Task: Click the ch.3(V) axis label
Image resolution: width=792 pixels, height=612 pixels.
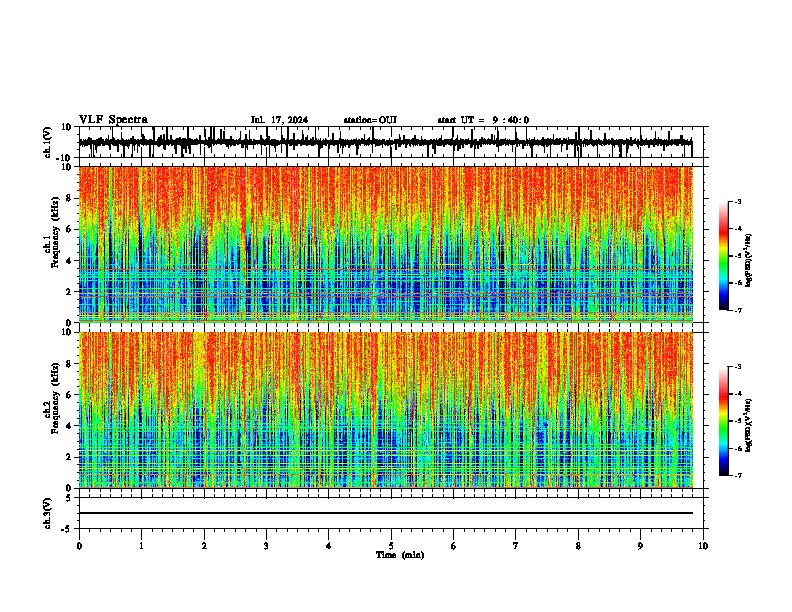Action: coord(48,514)
